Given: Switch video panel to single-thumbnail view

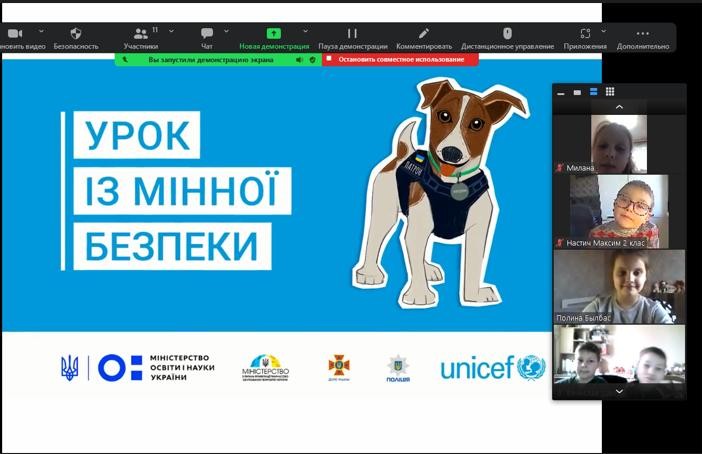Looking at the screenshot, I should [x=577, y=93].
